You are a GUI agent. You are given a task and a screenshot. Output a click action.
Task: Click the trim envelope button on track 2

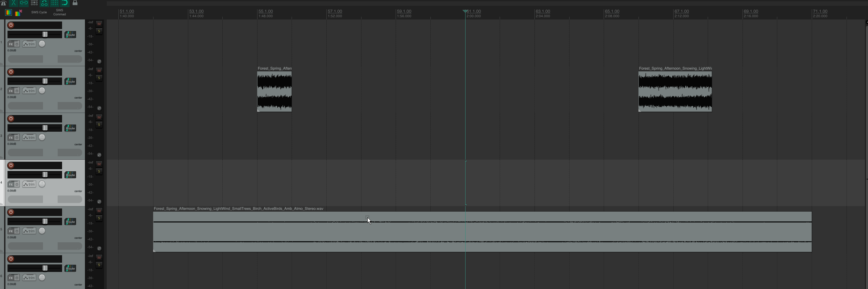(29, 91)
